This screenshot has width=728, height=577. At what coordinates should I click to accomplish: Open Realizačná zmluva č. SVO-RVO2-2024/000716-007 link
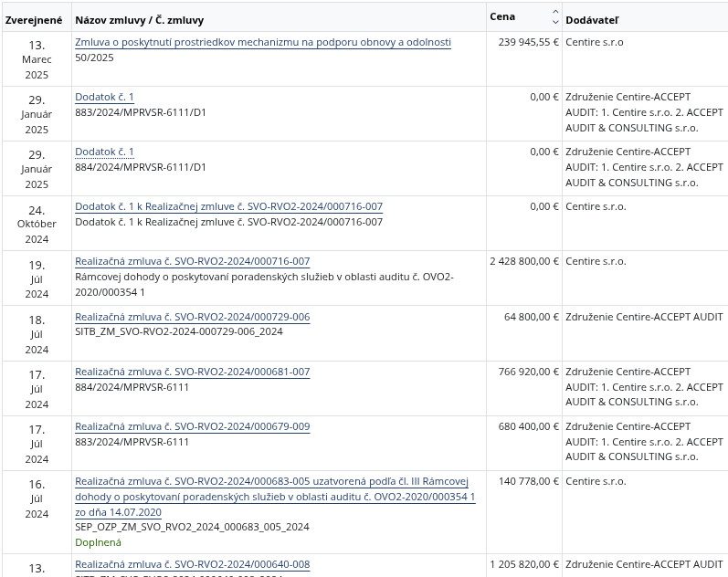(x=192, y=261)
